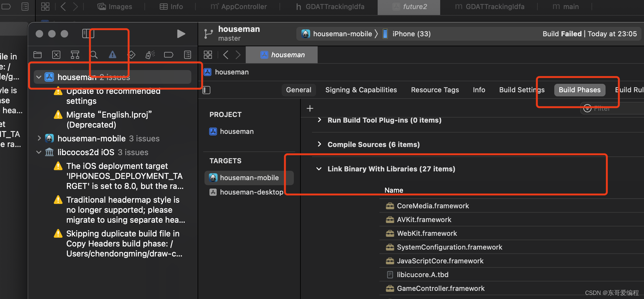This screenshot has height=299, width=644.
Task: Click the build phases Filter field
Action: 612,109
